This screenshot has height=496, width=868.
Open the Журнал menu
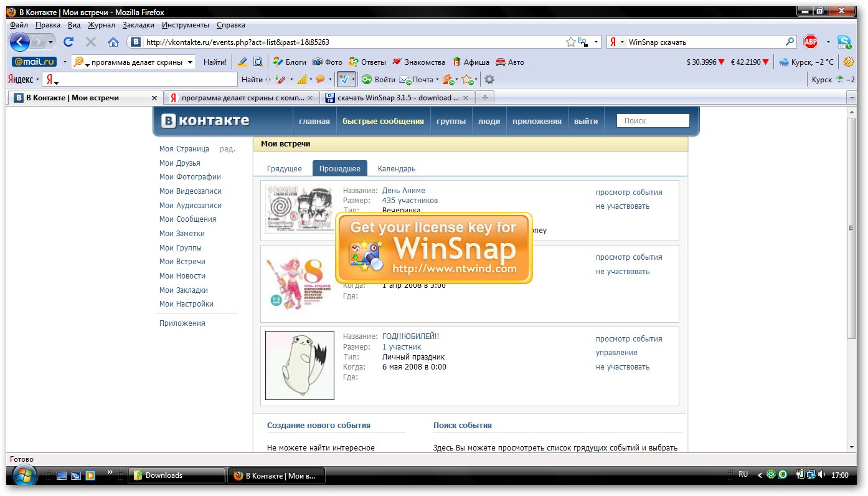tap(101, 25)
